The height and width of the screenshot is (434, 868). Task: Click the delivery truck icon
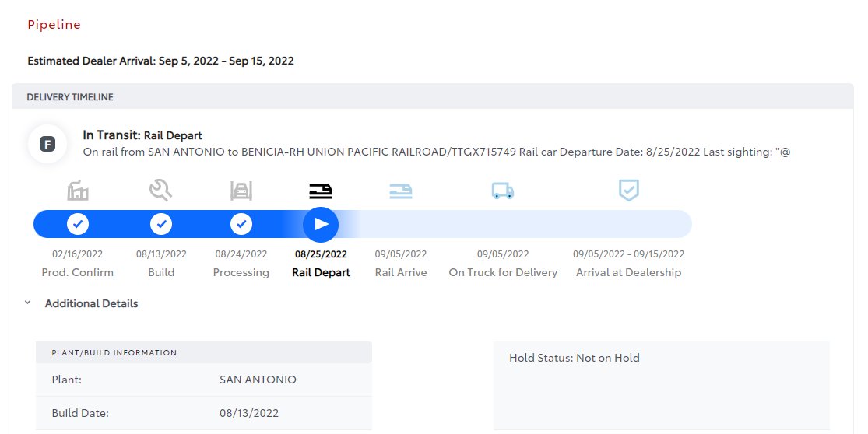[x=503, y=191]
